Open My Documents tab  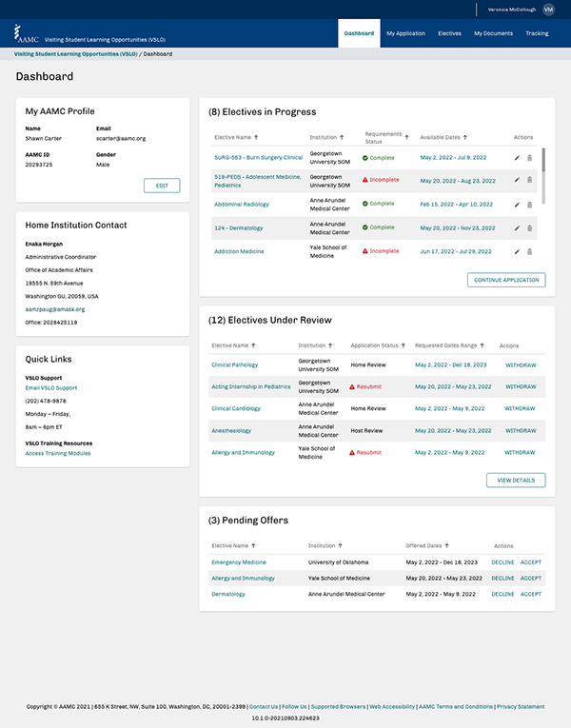[493, 33]
